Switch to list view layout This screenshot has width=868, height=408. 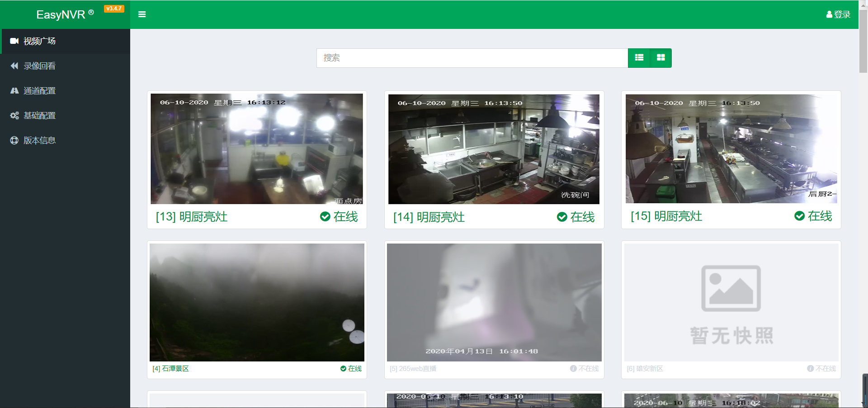639,58
